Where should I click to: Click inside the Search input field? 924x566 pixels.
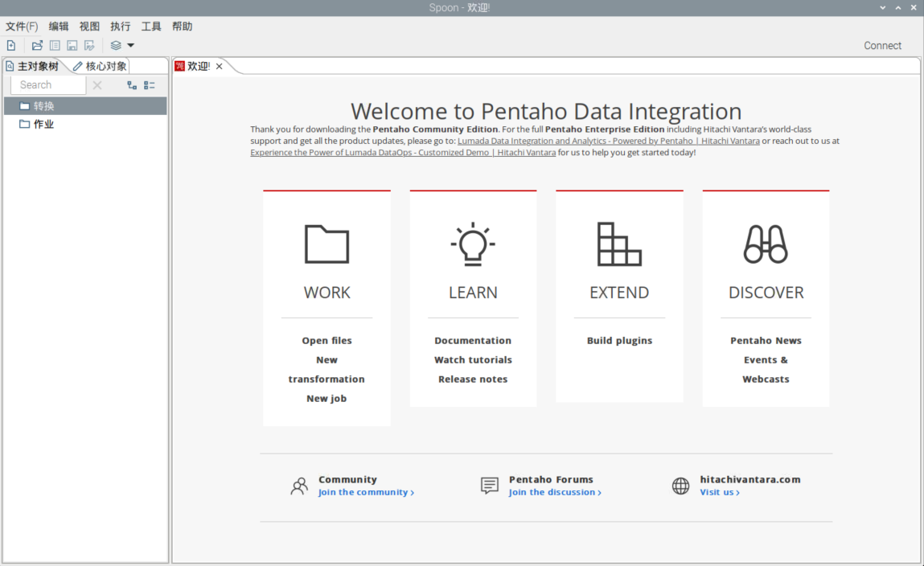[x=48, y=84]
